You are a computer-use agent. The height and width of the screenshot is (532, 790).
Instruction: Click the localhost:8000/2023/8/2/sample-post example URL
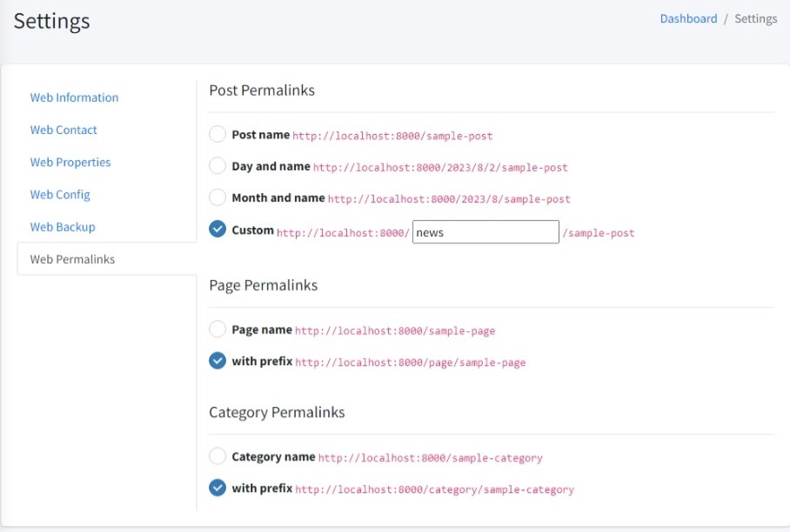(440, 168)
